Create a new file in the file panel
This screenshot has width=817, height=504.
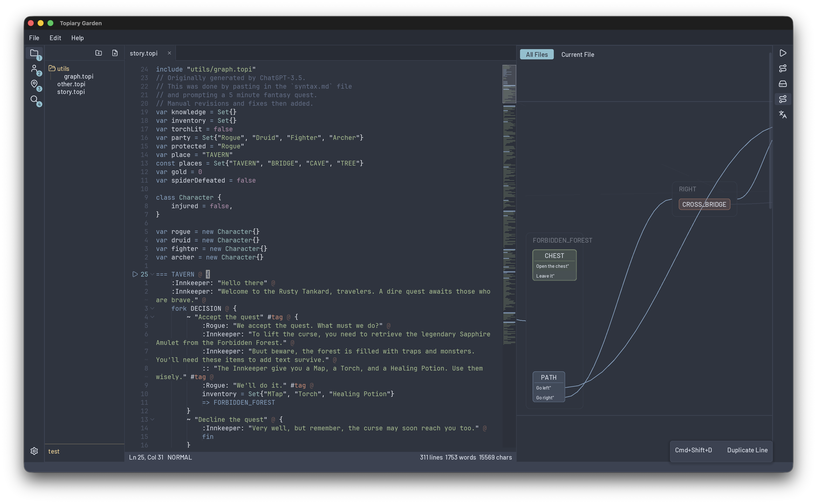115,53
